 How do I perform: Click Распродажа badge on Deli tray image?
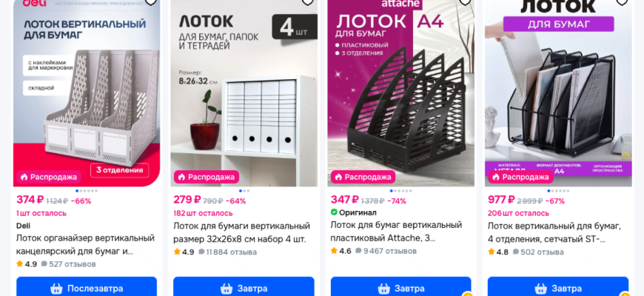pos(49,177)
